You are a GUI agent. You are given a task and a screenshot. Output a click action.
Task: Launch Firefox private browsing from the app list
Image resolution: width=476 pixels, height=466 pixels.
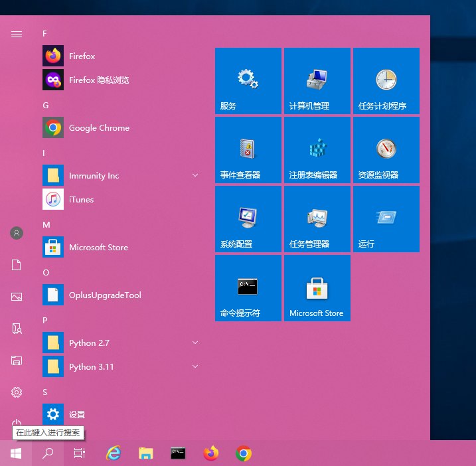121,80
